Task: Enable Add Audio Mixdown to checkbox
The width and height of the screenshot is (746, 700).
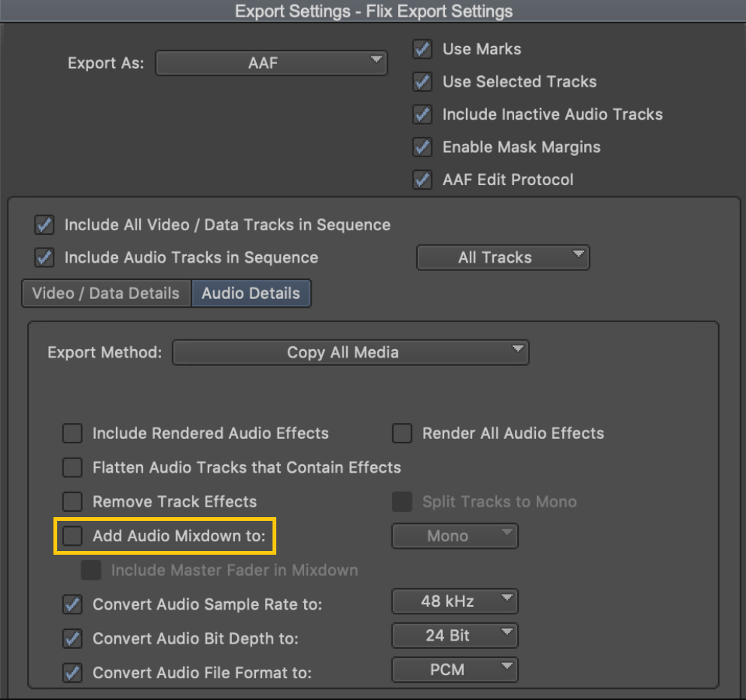Action: (72, 536)
